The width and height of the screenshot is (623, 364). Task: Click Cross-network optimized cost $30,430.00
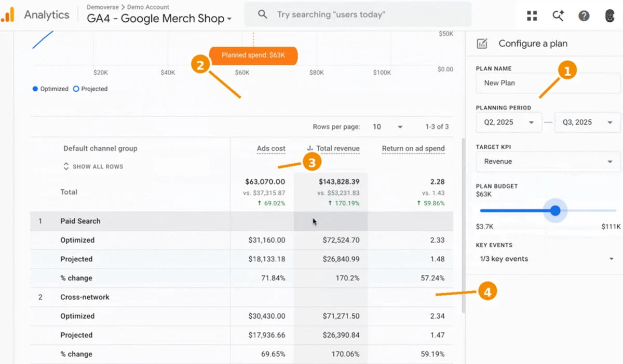[x=267, y=316]
